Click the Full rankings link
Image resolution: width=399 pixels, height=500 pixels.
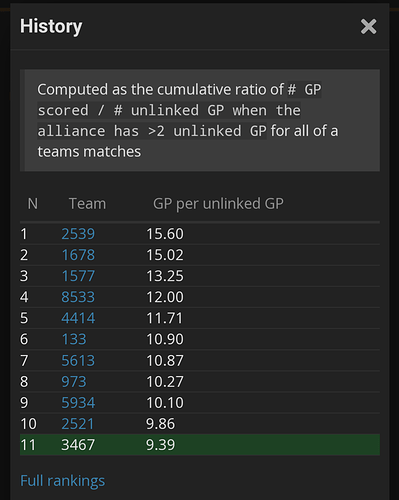63,481
